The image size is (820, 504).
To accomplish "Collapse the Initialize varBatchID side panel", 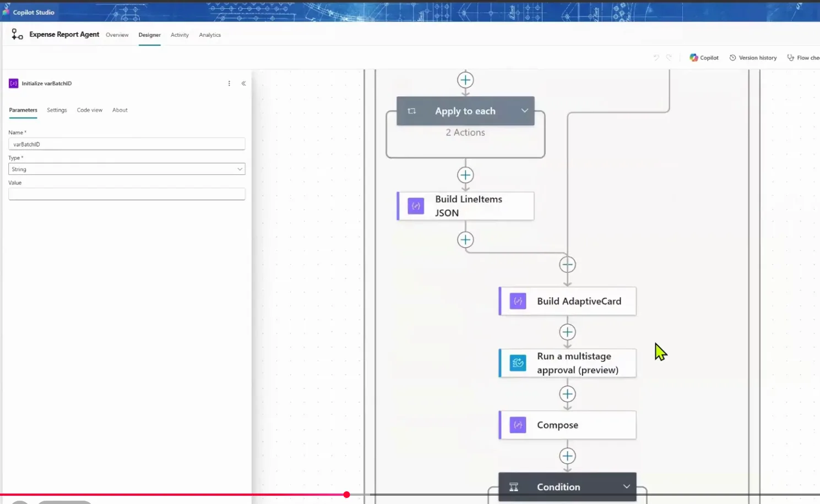I will tap(243, 84).
